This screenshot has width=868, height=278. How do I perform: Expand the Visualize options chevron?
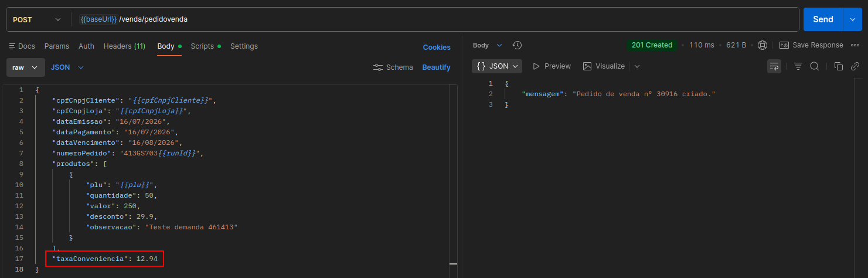637,66
